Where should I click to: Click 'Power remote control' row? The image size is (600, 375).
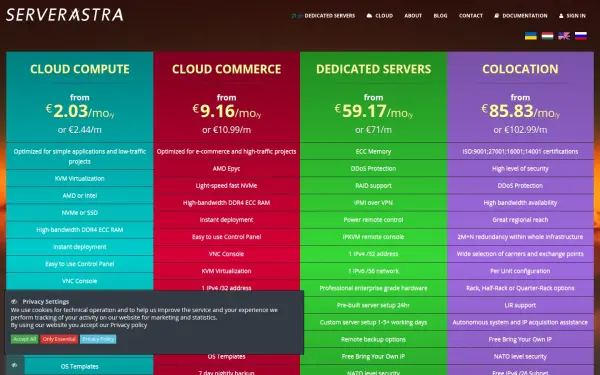point(373,220)
